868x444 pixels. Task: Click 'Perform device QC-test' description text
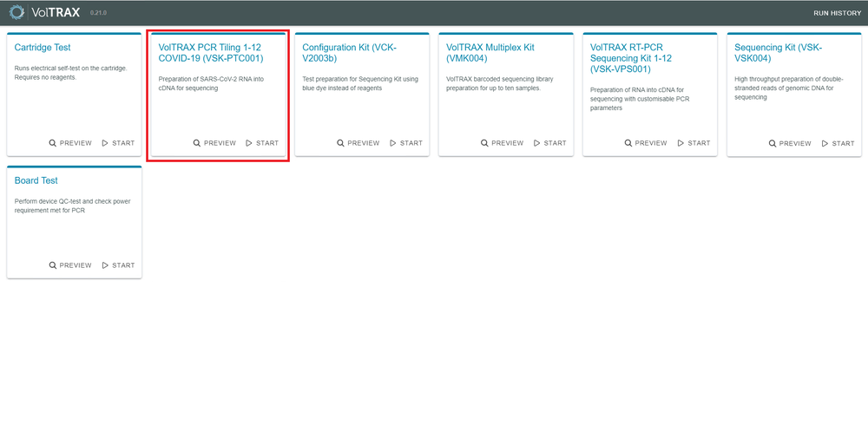tap(73, 206)
